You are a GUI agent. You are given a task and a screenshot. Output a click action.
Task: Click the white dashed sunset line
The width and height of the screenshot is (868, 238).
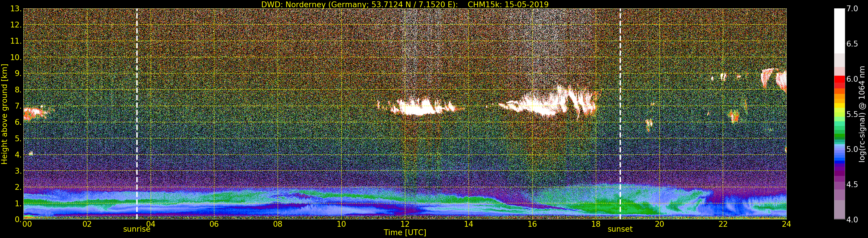[x=620, y=114]
